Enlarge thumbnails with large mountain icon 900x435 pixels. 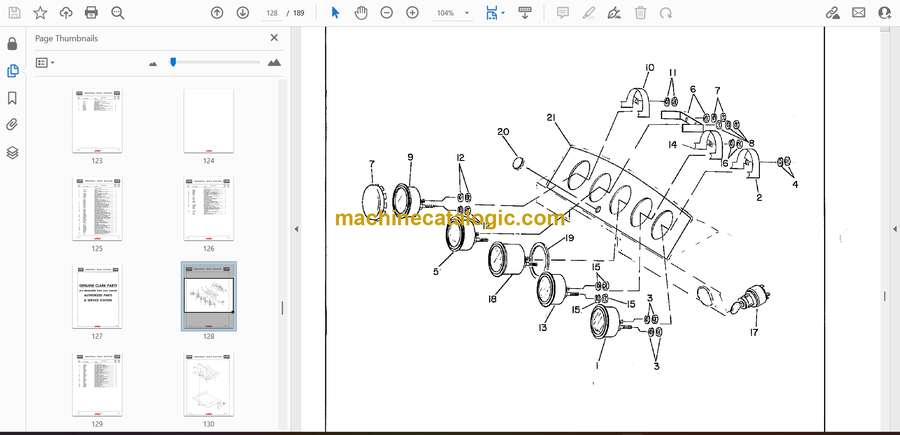point(274,63)
